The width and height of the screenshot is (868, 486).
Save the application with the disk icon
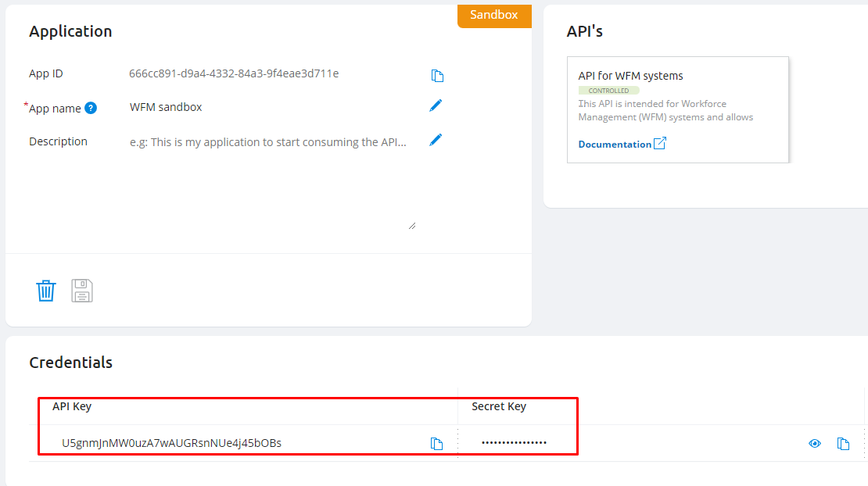coord(81,290)
